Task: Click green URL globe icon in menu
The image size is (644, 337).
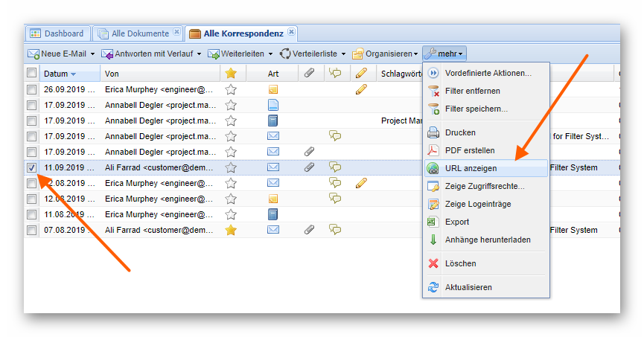Action: coord(433,168)
